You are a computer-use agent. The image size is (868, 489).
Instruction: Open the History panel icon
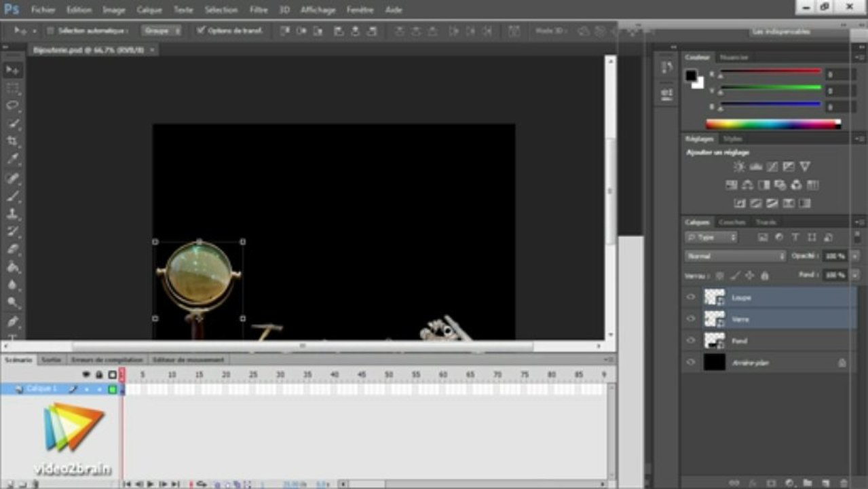click(x=666, y=67)
